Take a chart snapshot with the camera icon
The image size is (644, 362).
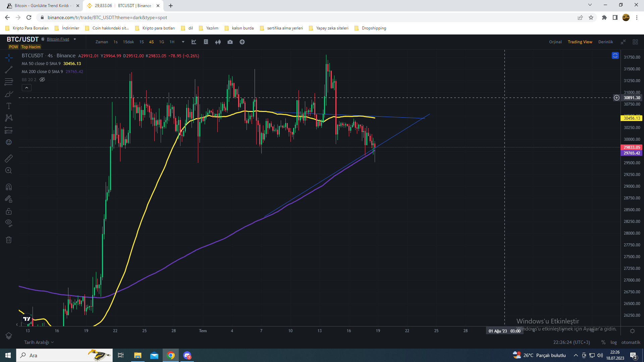230,42
